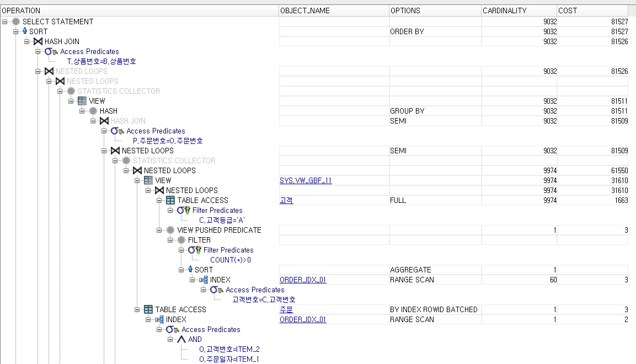The image size is (636, 364).
Task: Collapse the NESTED LOOPS SEMI node
Action: tap(104, 151)
